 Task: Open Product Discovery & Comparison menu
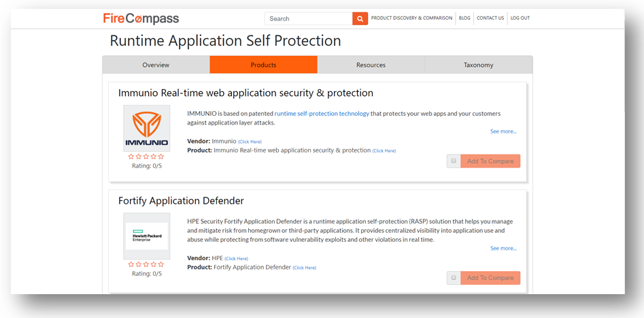(411, 18)
